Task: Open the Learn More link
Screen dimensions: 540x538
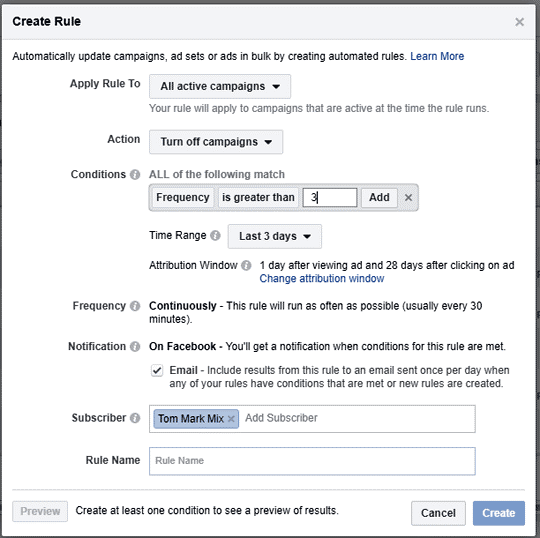Action: tap(437, 56)
